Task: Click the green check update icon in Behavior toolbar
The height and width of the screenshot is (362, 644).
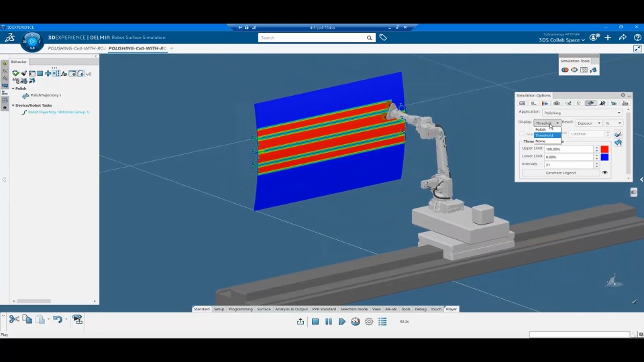Action: click(x=15, y=74)
